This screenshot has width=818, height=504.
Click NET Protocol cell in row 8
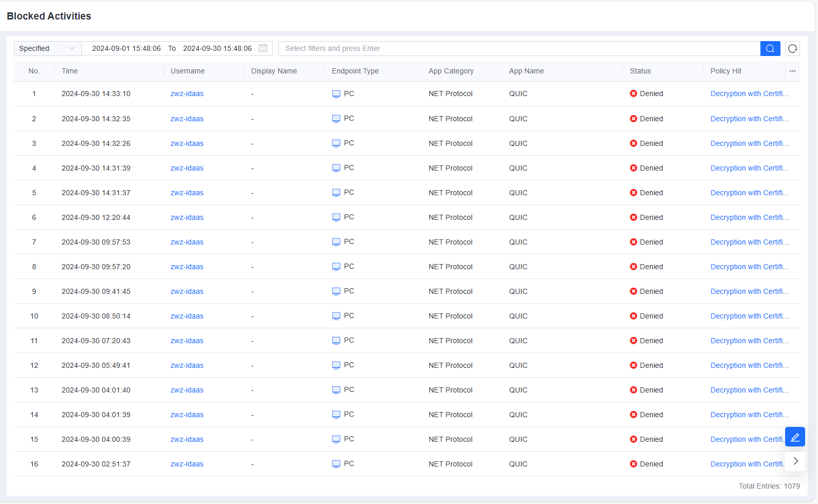(450, 267)
